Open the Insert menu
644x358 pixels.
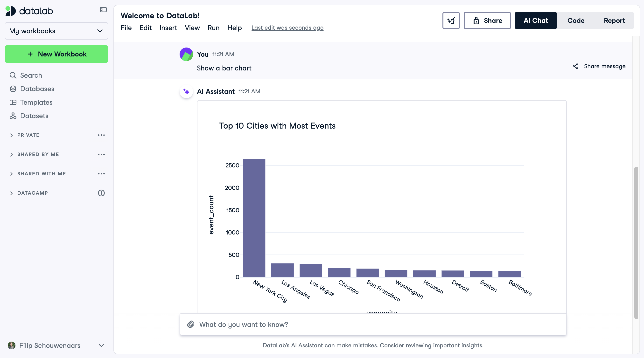click(168, 28)
